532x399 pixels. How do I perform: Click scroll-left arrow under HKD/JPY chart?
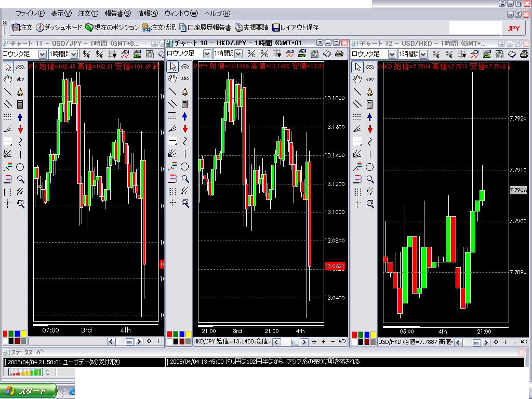[276, 342]
